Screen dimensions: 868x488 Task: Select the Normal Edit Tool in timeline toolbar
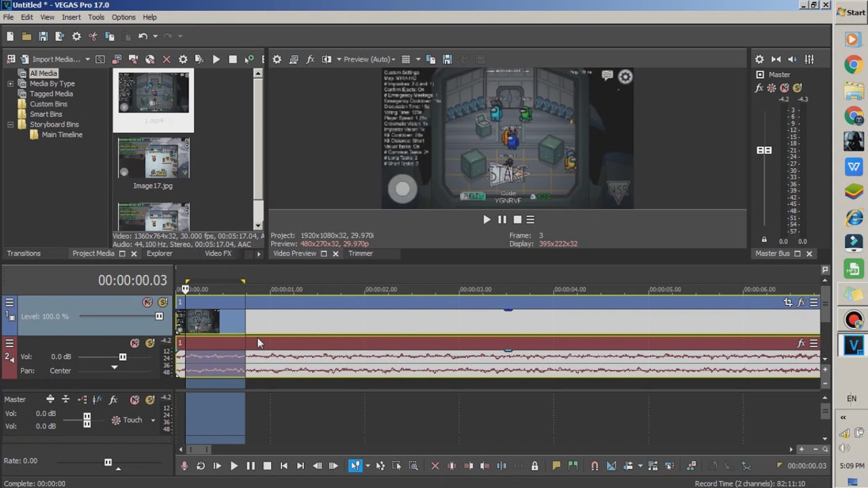pos(355,466)
